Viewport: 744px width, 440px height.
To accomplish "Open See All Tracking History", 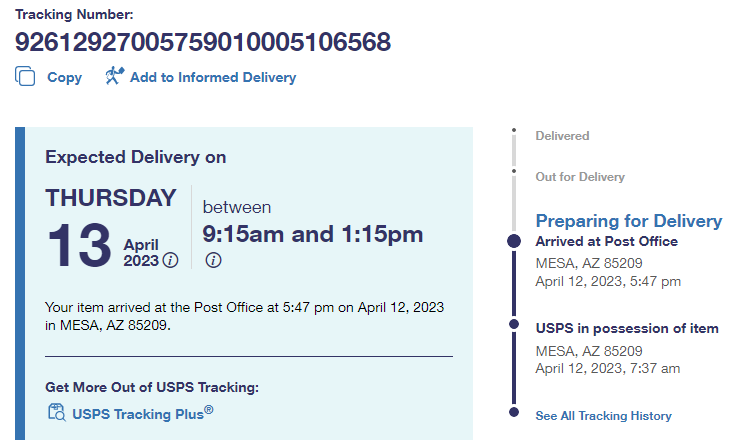I will click(x=603, y=415).
